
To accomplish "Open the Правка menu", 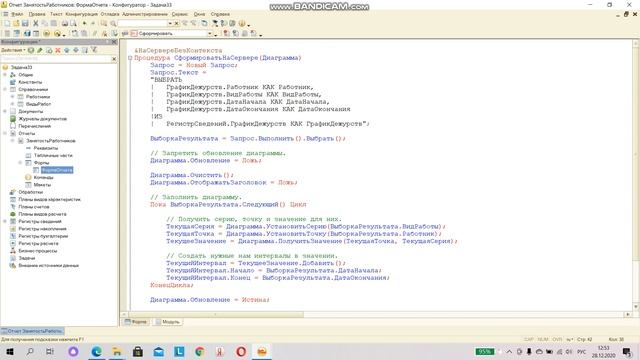I will 37,14.
